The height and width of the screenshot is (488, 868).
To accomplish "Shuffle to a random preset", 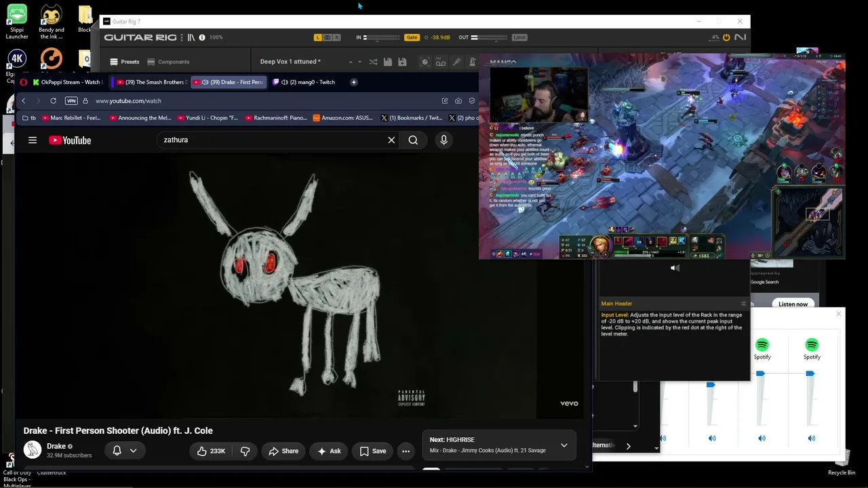I will [x=373, y=62].
